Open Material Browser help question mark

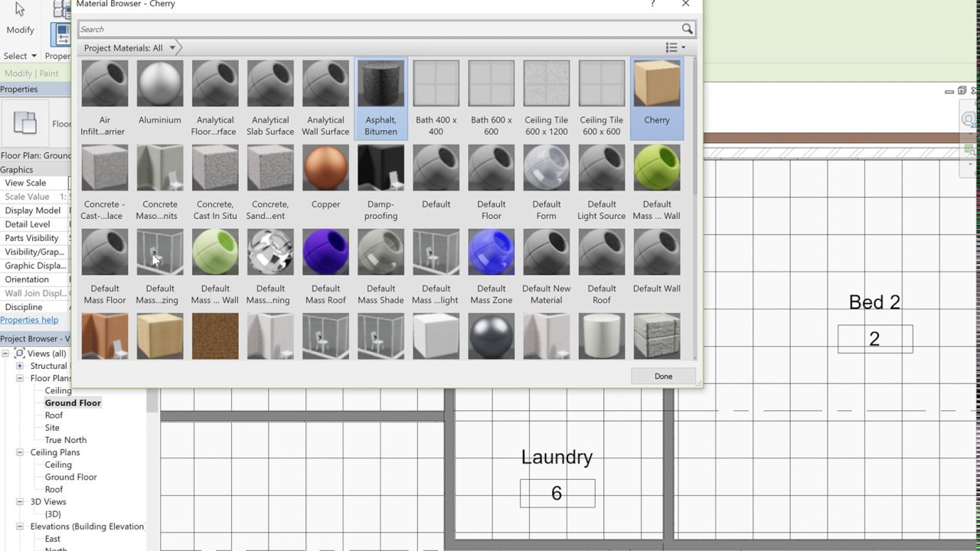652,4
